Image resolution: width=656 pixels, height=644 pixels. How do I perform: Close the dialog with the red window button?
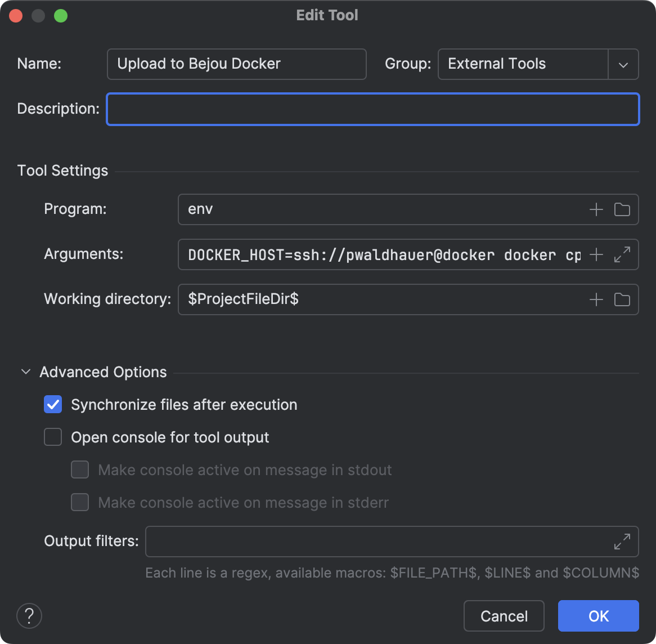(16, 16)
